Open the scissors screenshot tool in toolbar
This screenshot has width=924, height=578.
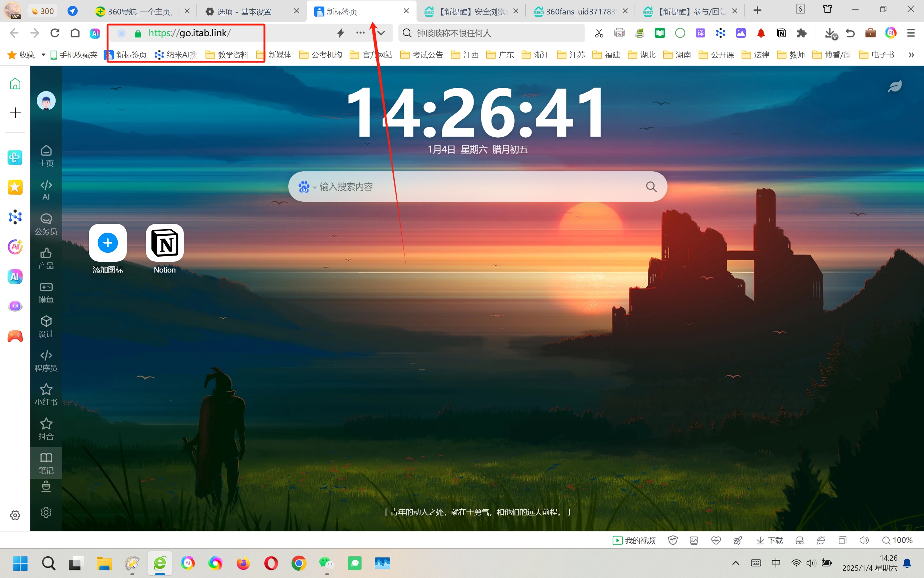pyautogui.click(x=599, y=33)
